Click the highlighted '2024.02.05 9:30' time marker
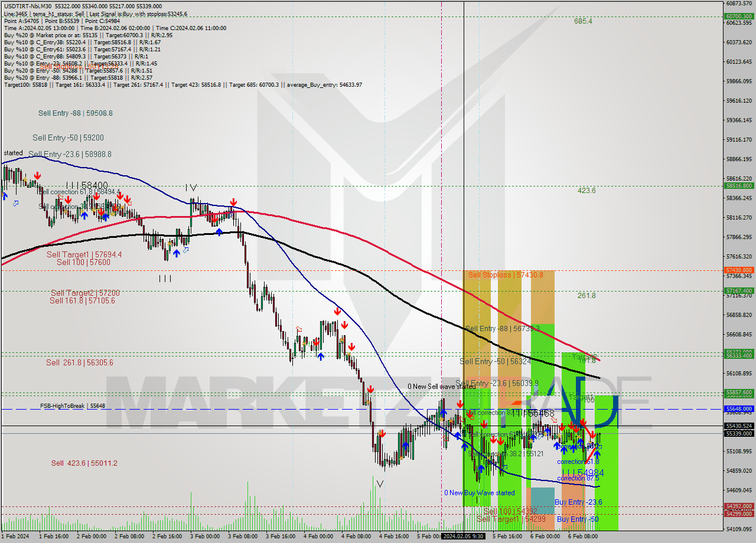This screenshot has height=543, width=756. point(464,537)
